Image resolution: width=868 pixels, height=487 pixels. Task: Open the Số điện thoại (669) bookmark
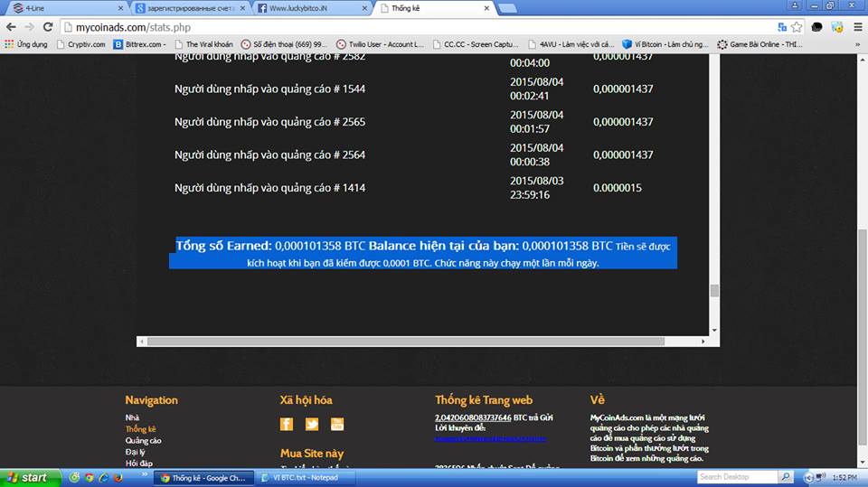coord(285,44)
